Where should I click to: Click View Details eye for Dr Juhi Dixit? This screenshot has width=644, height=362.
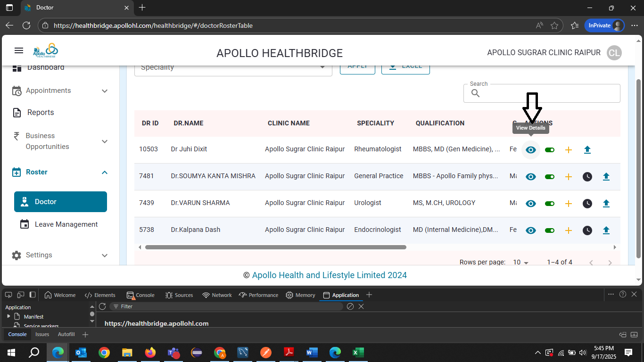click(x=531, y=150)
